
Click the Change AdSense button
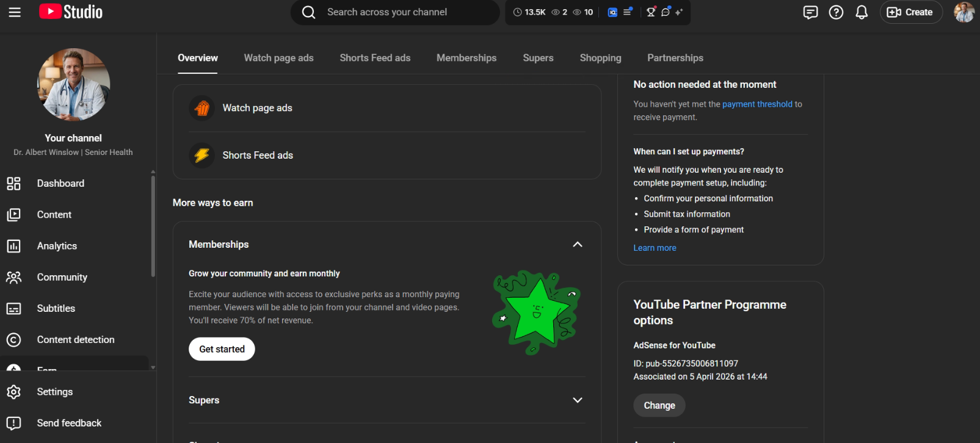point(659,405)
